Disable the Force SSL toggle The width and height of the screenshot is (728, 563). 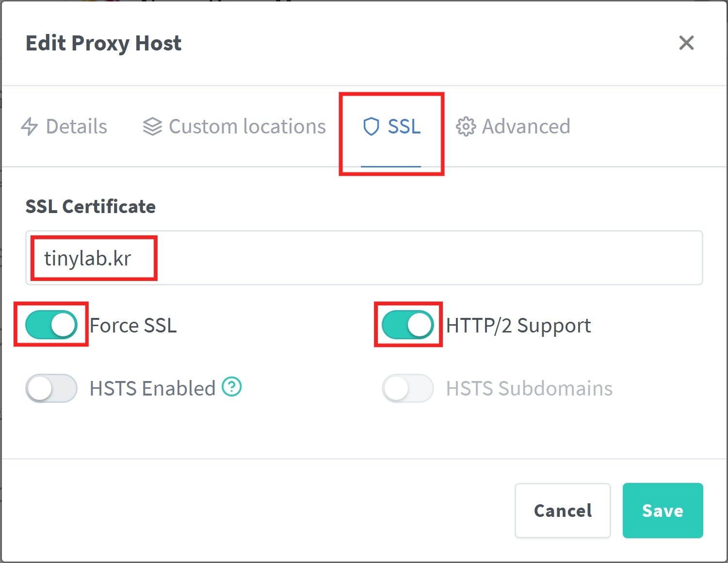pyautogui.click(x=51, y=325)
